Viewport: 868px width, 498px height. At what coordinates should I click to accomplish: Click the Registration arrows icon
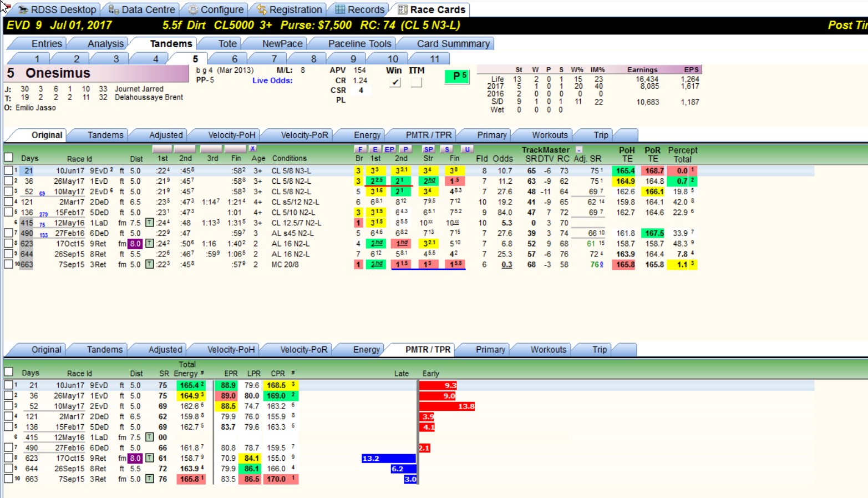(261, 9)
